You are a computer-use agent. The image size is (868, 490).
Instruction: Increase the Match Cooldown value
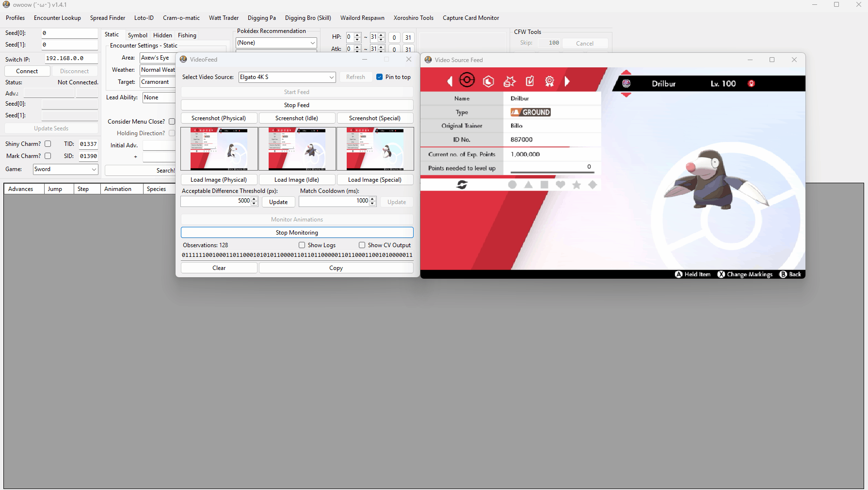(372, 199)
